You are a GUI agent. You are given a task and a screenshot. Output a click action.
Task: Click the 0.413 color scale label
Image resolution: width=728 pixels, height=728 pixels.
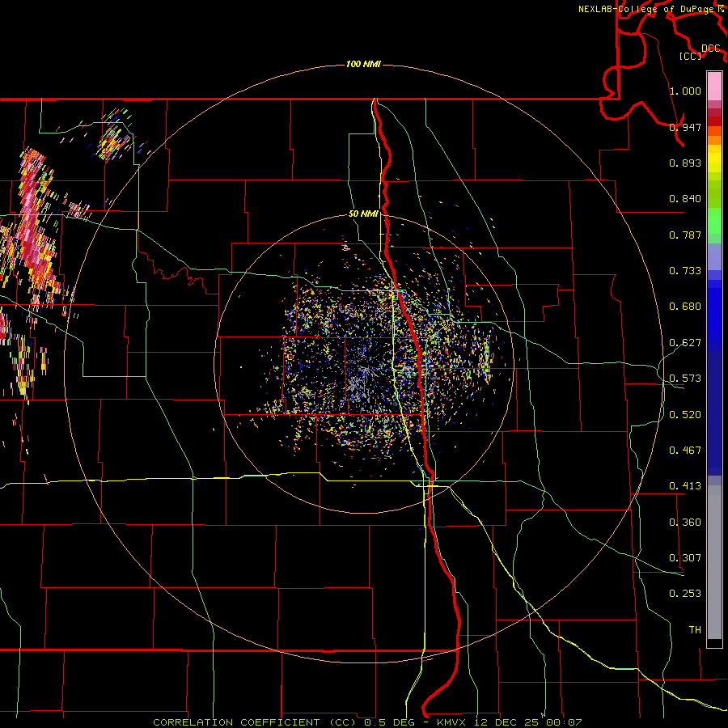(x=685, y=485)
